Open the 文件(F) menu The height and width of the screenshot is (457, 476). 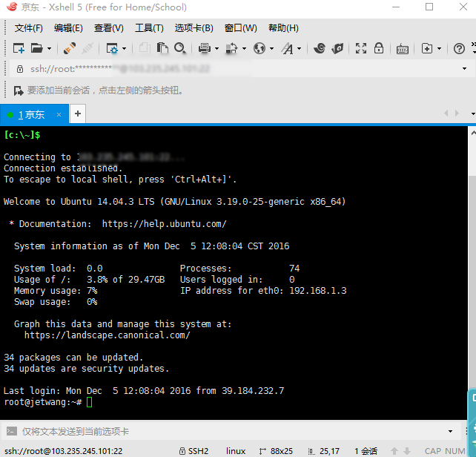point(28,28)
